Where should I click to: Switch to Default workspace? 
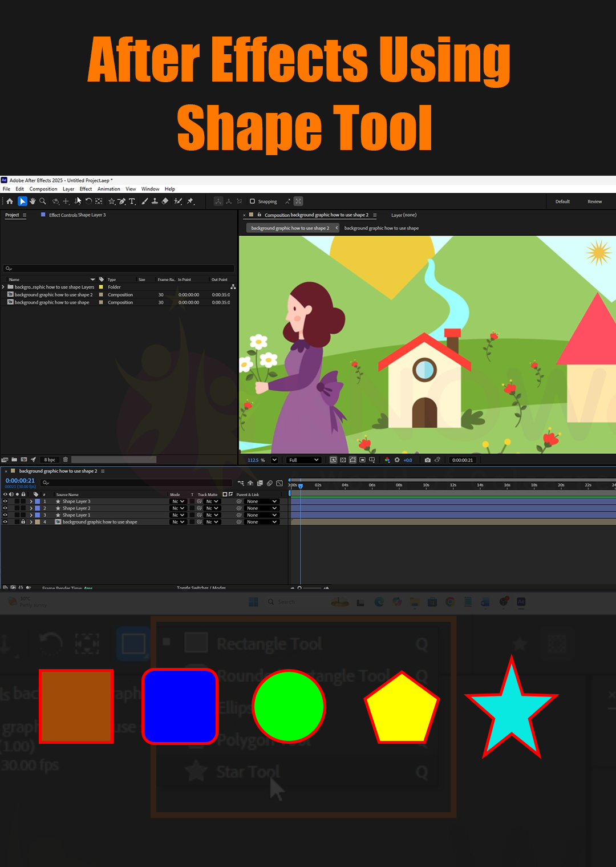click(x=562, y=201)
